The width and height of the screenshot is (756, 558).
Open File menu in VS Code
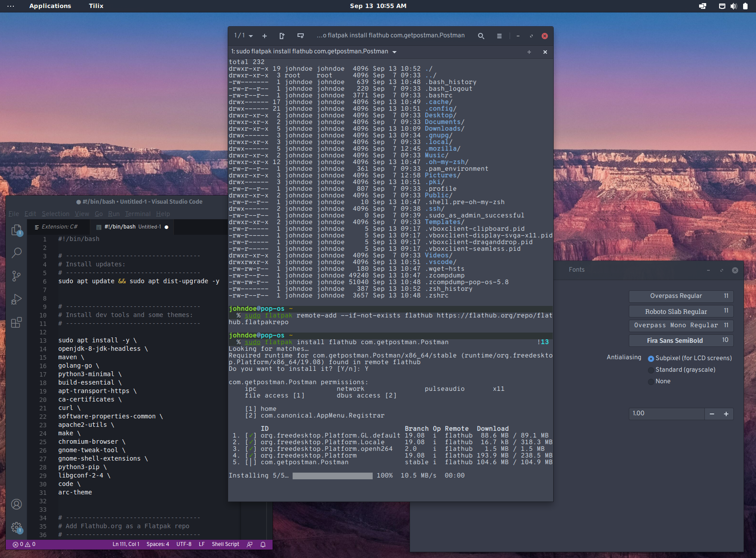point(14,214)
